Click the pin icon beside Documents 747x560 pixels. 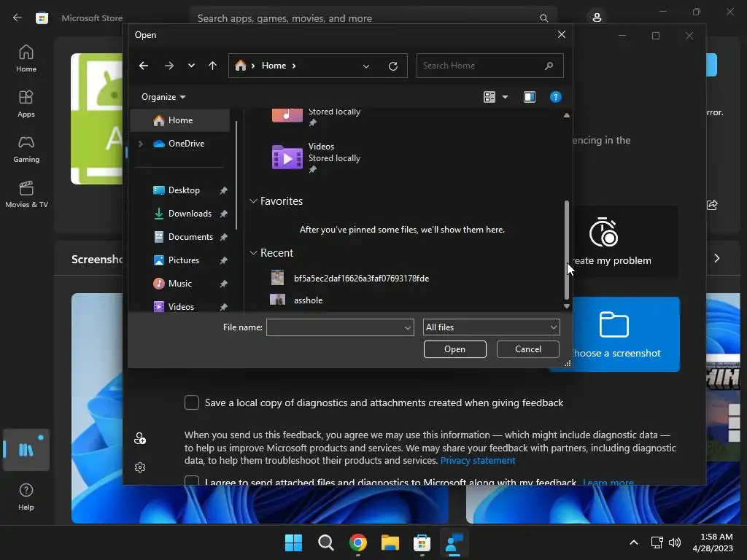coord(223,237)
